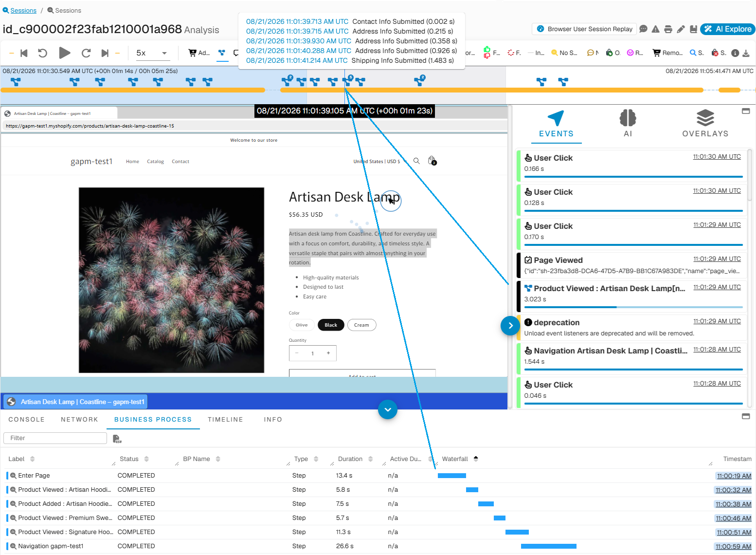The image size is (756, 555).
Task: Open AI Explore
Action: (728, 29)
